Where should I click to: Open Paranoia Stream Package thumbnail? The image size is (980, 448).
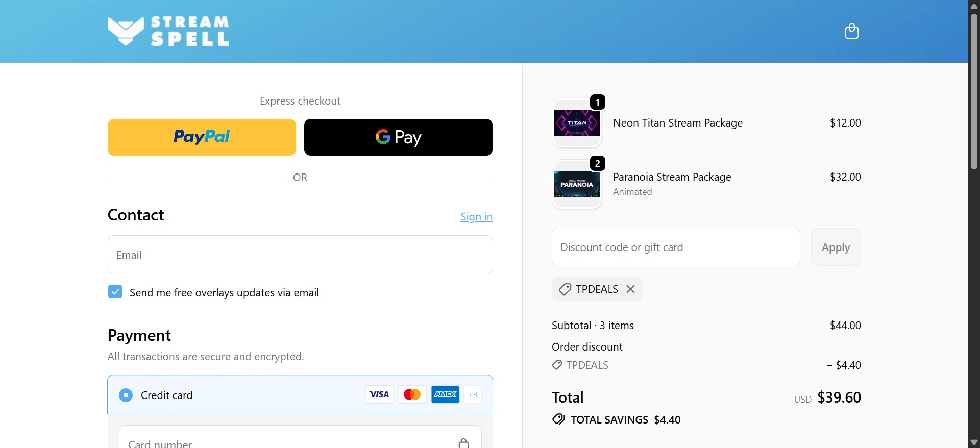click(577, 184)
